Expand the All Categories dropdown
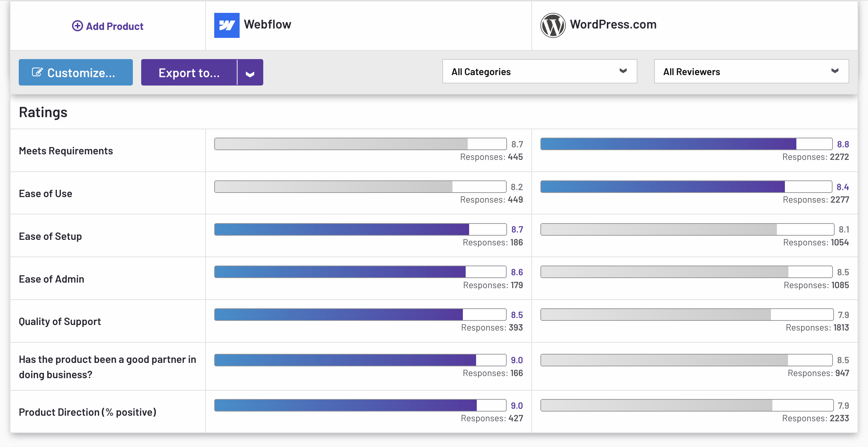The width and height of the screenshot is (868, 447). 539,72
